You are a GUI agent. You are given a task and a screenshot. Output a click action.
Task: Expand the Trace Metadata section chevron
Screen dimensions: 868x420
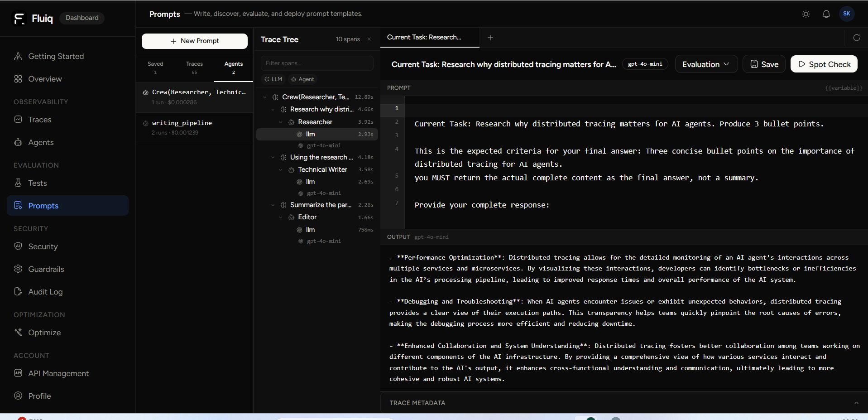(x=856, y=403)
